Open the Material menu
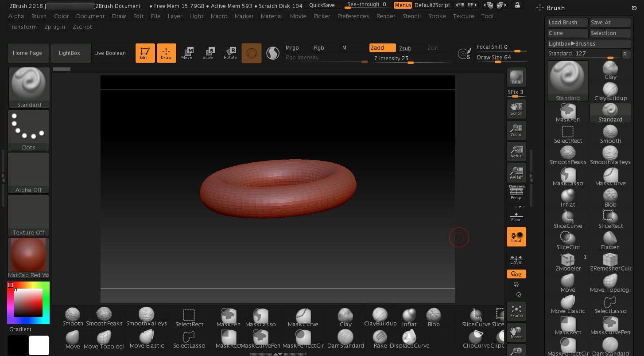 (x=272, y=16)
